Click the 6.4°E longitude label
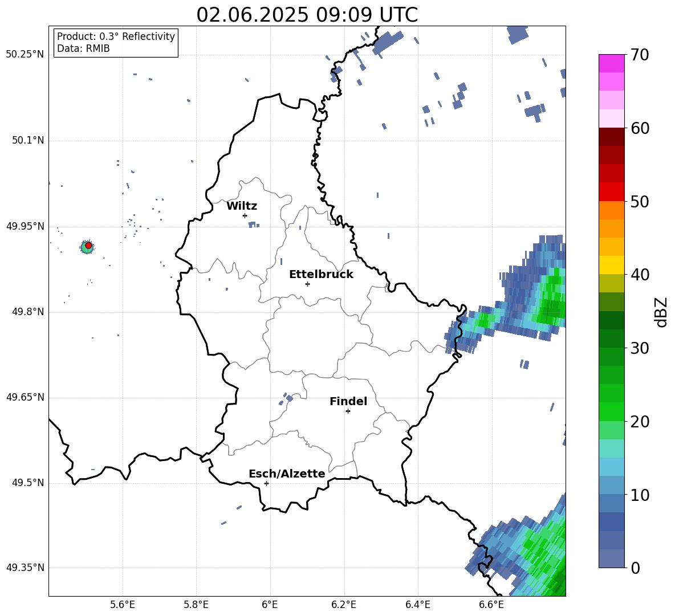The image size is (675, 616). coord(417,605)
